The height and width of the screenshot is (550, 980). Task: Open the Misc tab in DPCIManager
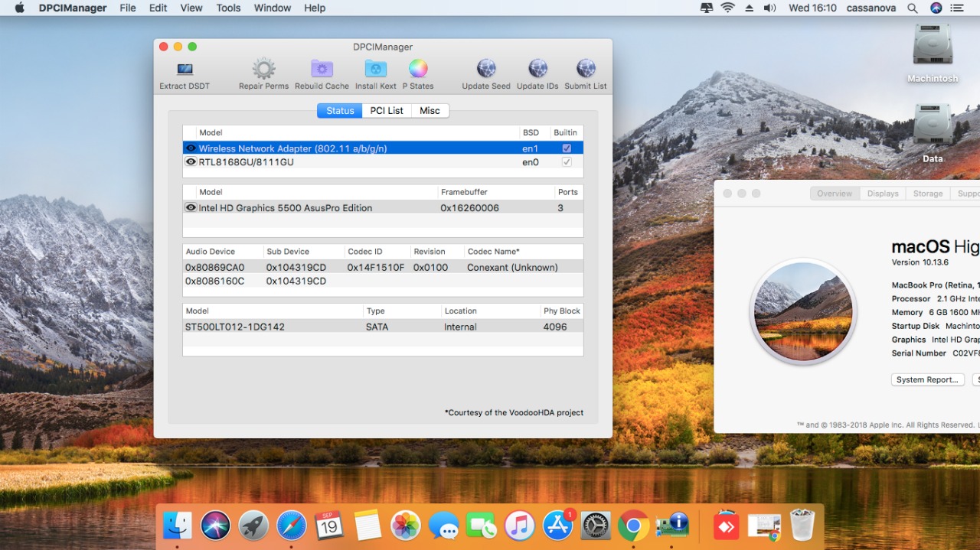[x=430, y=110]
